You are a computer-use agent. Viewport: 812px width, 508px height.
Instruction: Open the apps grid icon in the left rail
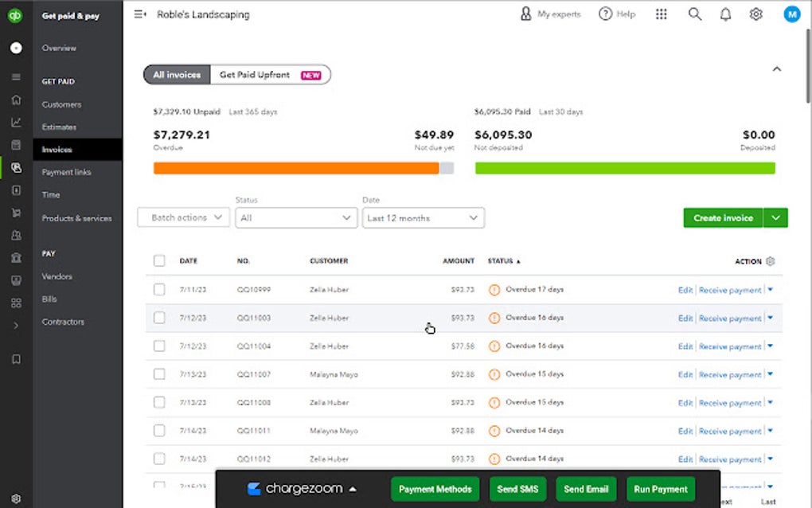click(x=16, y=303)
